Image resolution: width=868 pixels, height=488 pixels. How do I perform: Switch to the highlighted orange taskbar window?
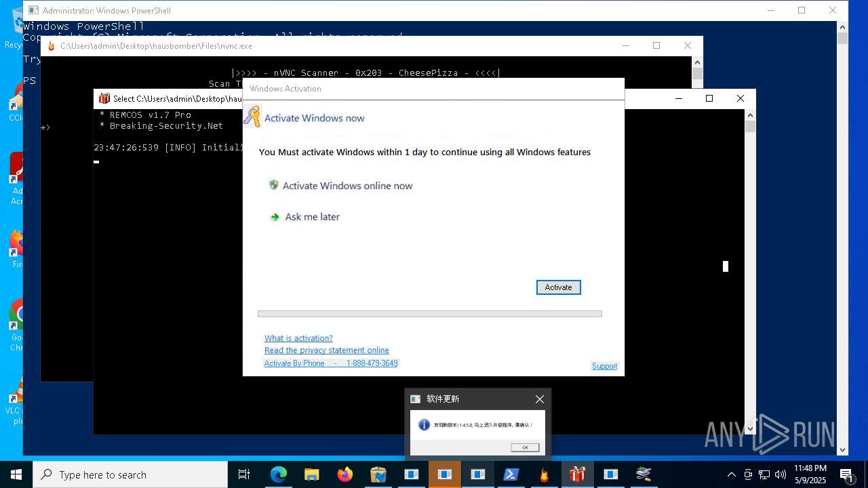tap(444, 474)
